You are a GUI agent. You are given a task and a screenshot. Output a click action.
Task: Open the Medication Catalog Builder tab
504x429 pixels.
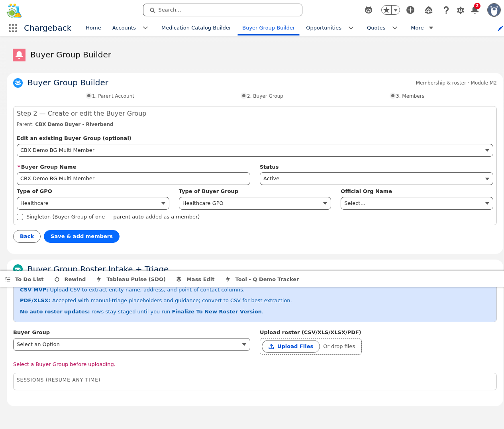(x=196, y=28)
